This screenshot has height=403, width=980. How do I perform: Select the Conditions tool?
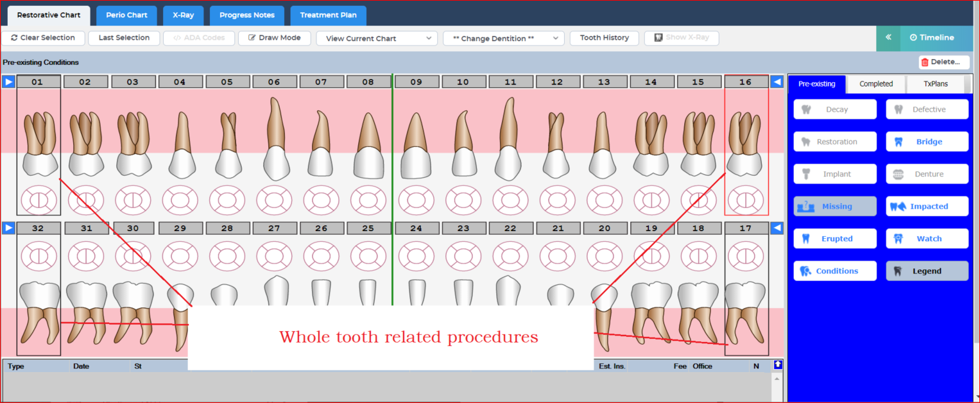point(834,270)
